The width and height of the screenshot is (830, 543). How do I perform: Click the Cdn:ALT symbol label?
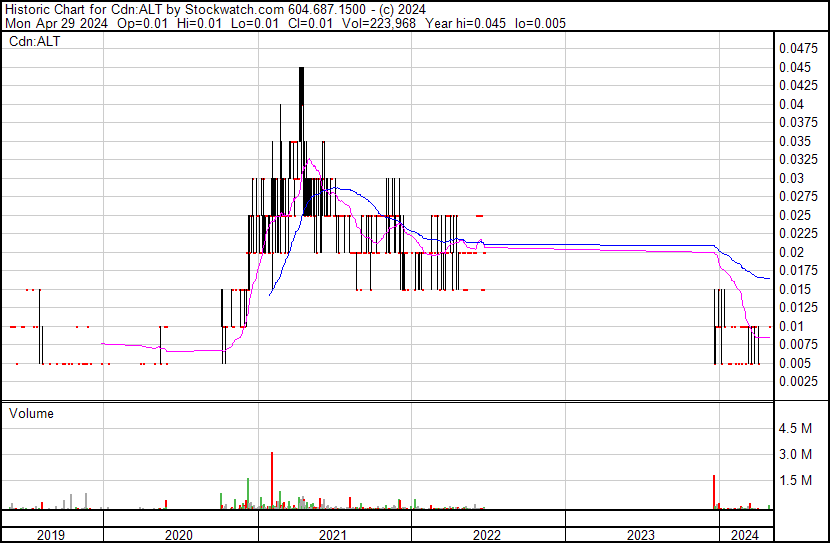34,42
